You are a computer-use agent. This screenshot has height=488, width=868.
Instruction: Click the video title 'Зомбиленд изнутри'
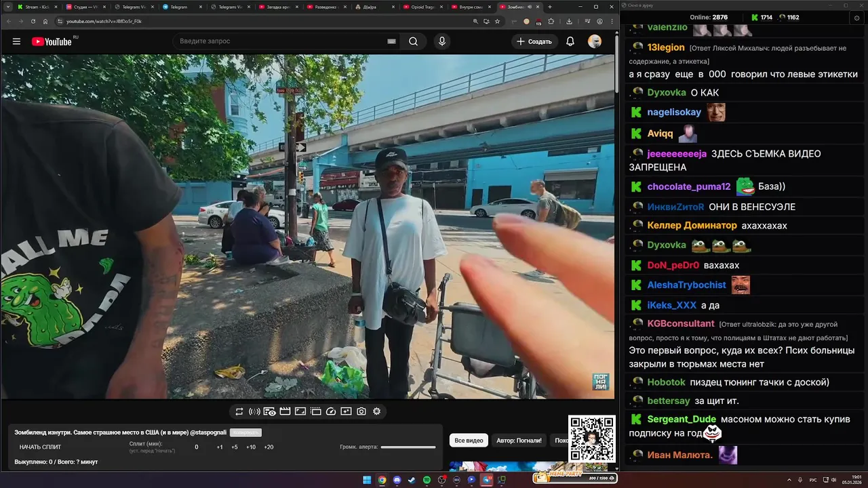(121, 432)
